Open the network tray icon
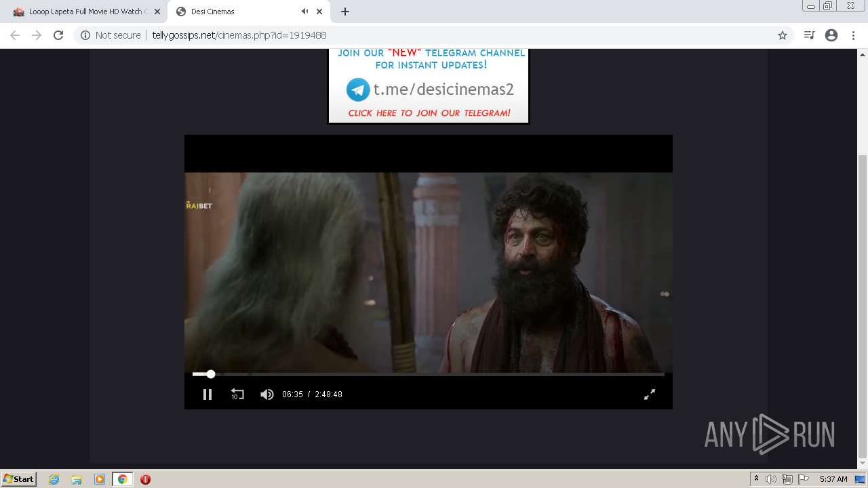 click(787, 479)
